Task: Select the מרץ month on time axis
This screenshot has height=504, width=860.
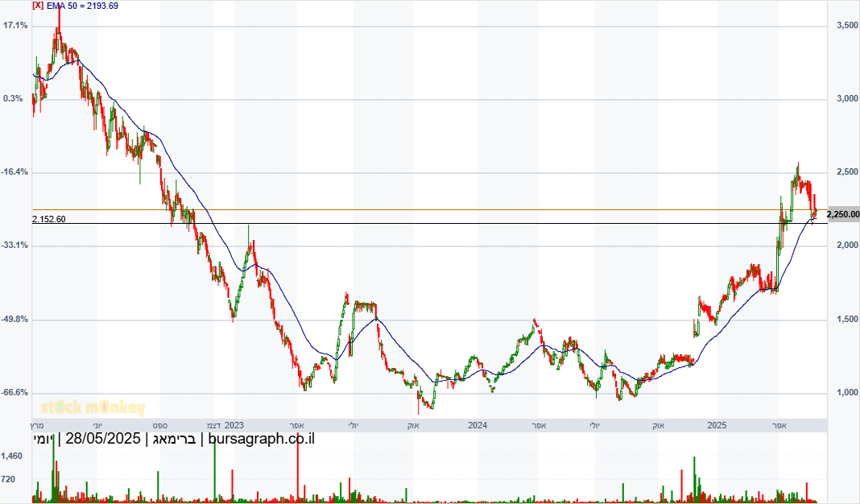Action: [36, 426]
